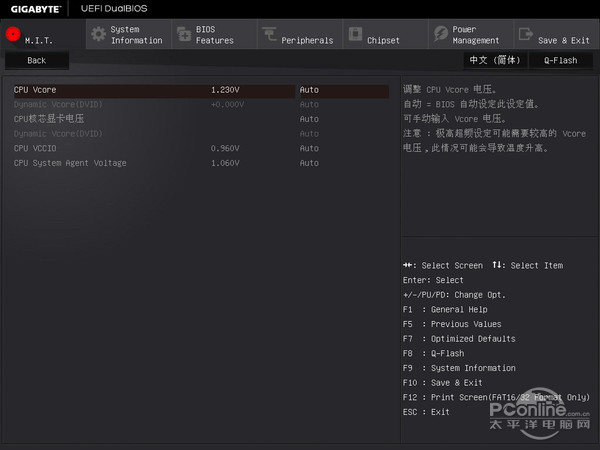Screen dimensions: 600x450
Task: Select CPU System Agent Voltage label
Action: [x=70, y=163]
